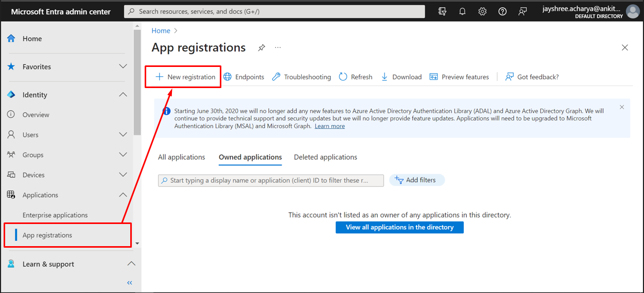Viewport: 644px width, 293px height.
Task: Click the Users person icon
Action: coord(11,134)
